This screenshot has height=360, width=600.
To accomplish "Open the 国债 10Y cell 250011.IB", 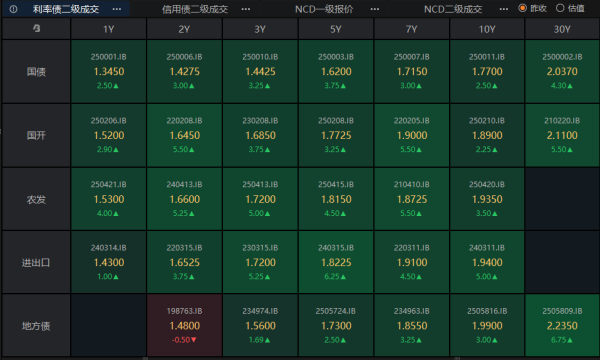I will pos(487,71).
